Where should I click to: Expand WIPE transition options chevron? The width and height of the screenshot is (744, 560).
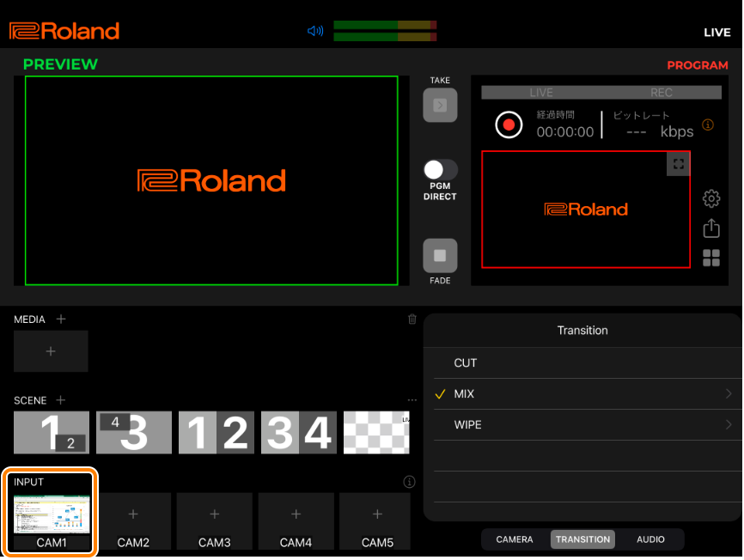729,425
